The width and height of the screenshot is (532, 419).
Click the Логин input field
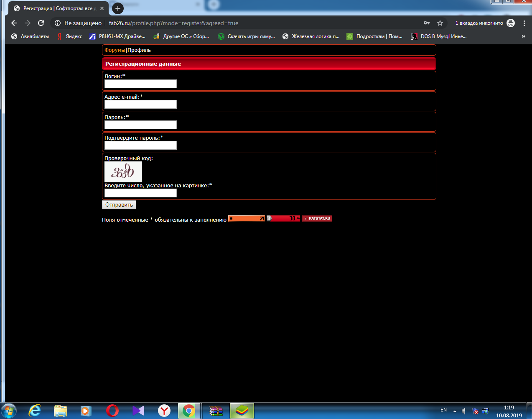click(x=140, y=84)
